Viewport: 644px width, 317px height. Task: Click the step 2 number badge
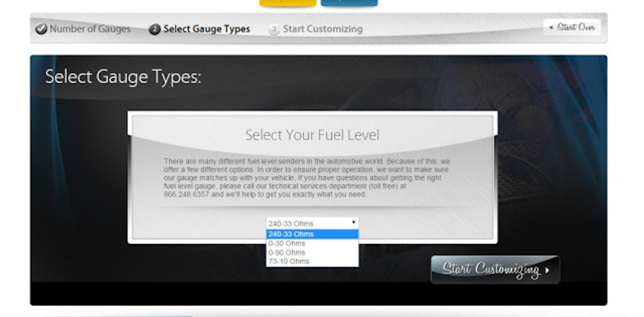click(155, 30)
